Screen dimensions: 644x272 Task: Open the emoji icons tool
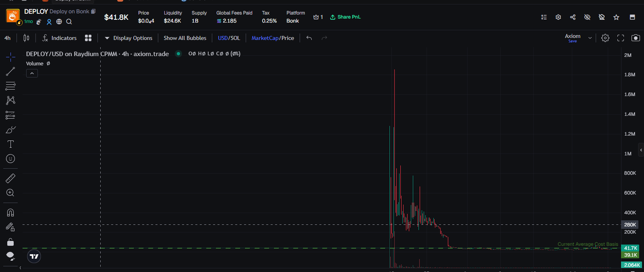click(10, 159)
